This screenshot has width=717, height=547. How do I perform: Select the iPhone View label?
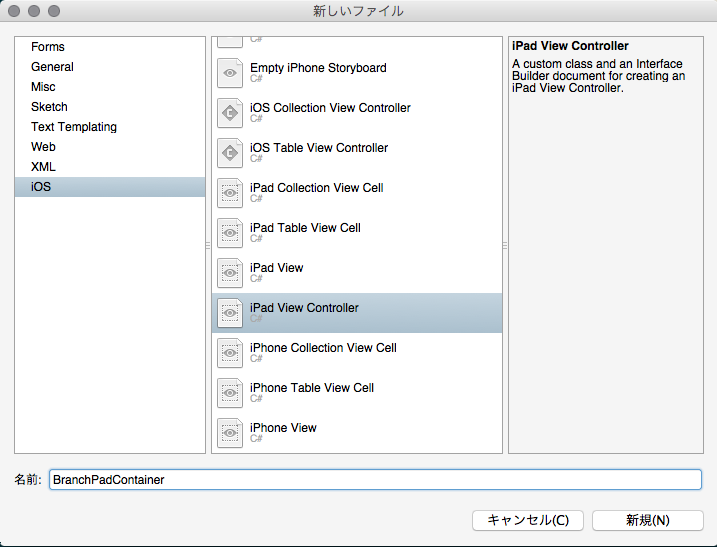click(x=283, y=428)
